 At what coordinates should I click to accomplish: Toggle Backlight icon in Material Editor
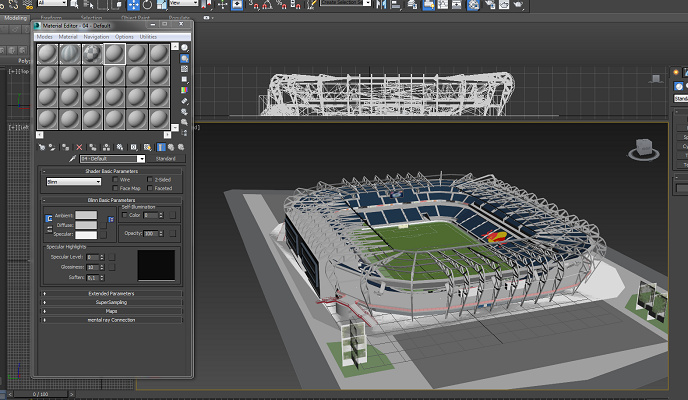(185, 58)
